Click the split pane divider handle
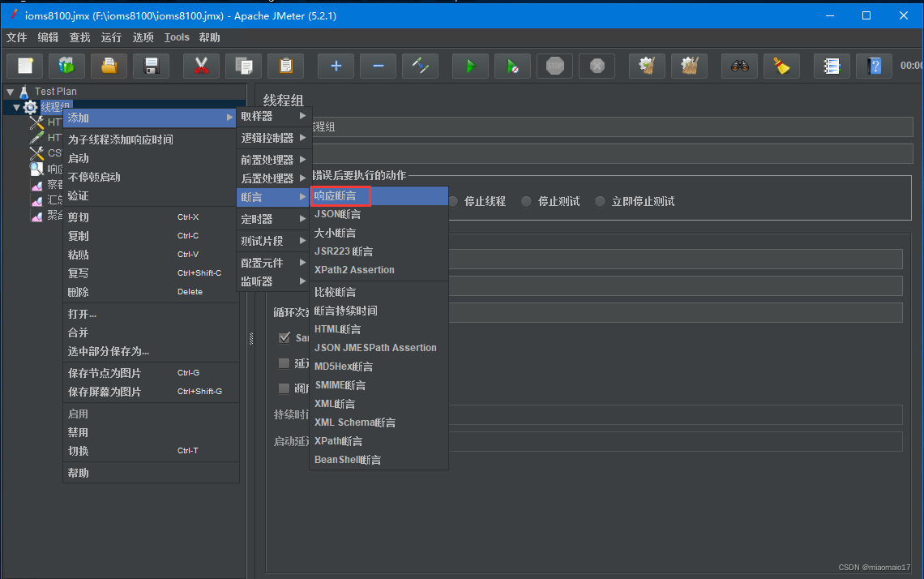 251,338
